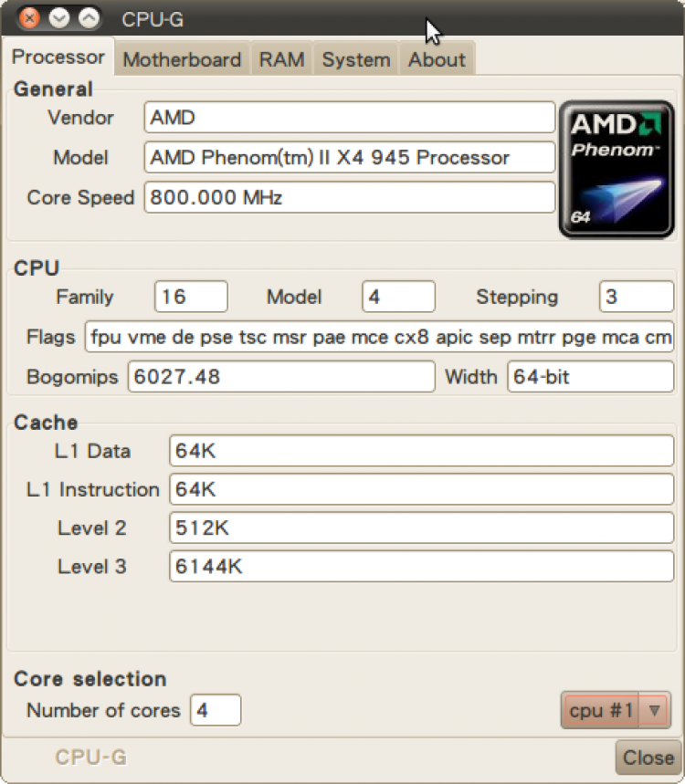The width and height of the screenshot is (685, 784).
Task: Click the Flags field listing fpu vme
Action: 379,337
